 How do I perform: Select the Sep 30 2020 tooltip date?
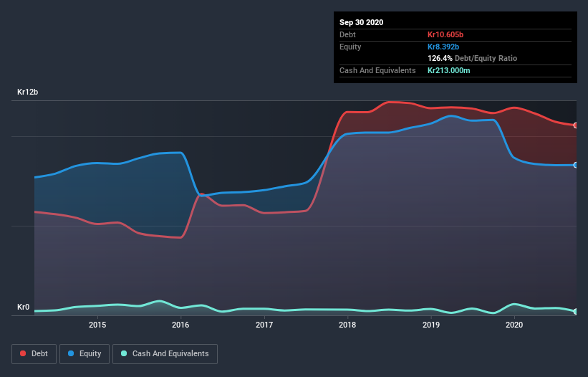(361, 22)
